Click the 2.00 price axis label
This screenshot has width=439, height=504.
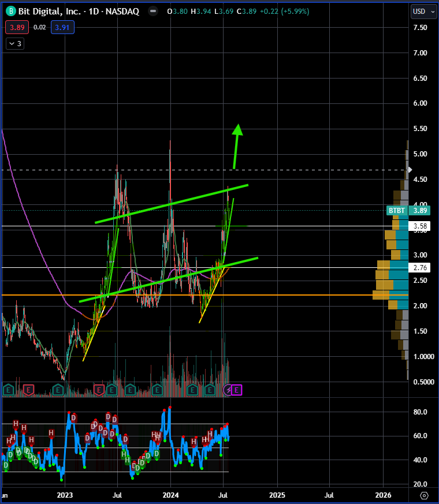click(420, 305)
